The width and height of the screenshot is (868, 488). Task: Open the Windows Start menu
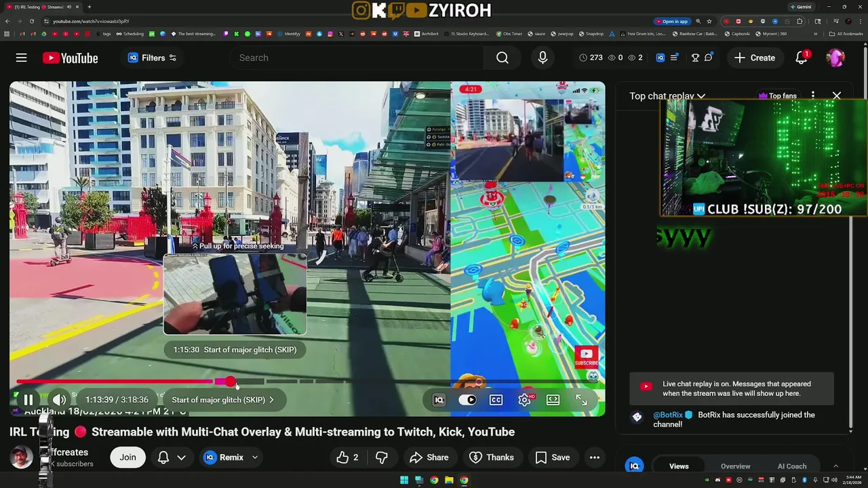[x=404, y=480]
